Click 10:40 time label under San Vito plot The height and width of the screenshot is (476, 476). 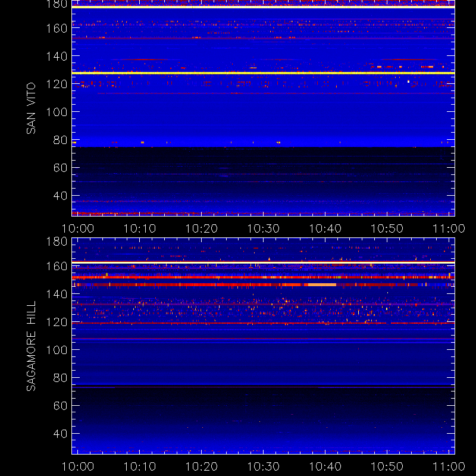click(325, 228)
